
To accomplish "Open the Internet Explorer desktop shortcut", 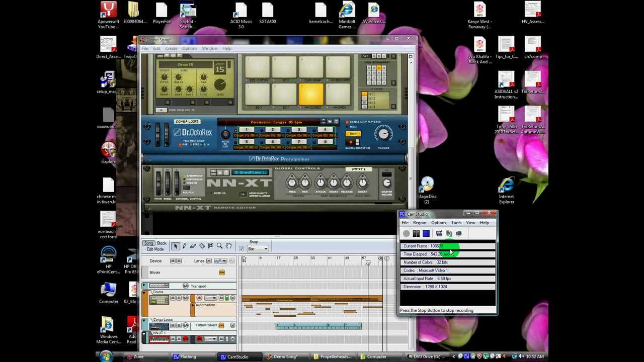I will point(506,190).
